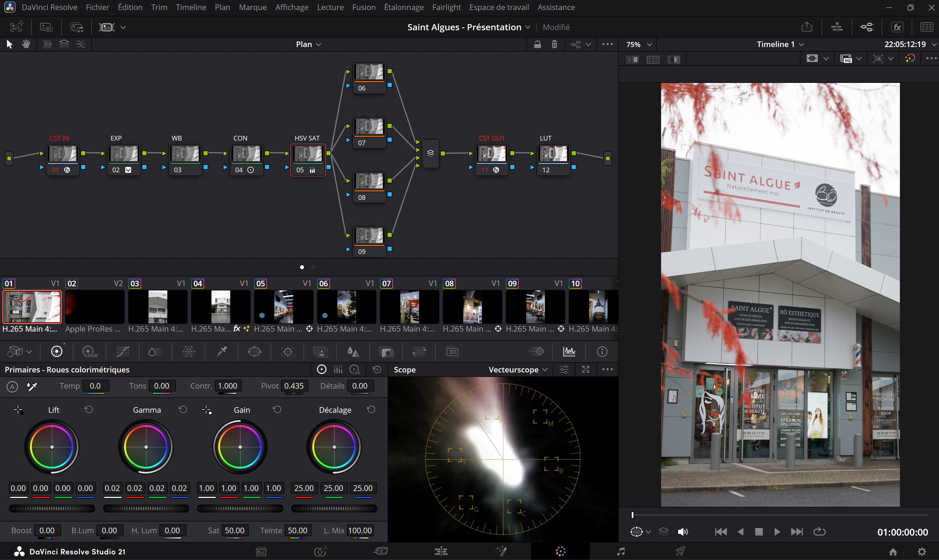
Task: Select the layer mixer node
Action: click(x=431, y=153)
